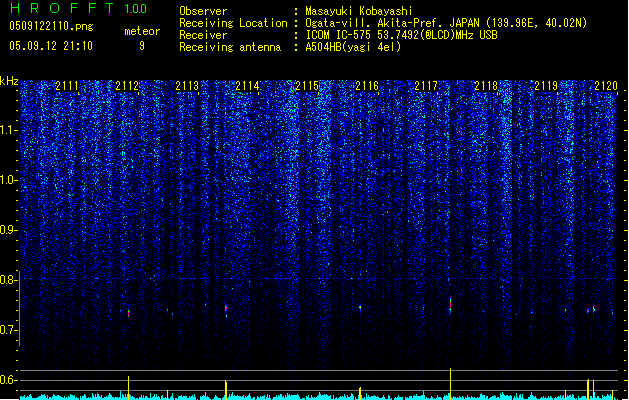This screenshot has height=400, width=629.
Task: Select the file name 0509122110.png
Action: [51, 26]
